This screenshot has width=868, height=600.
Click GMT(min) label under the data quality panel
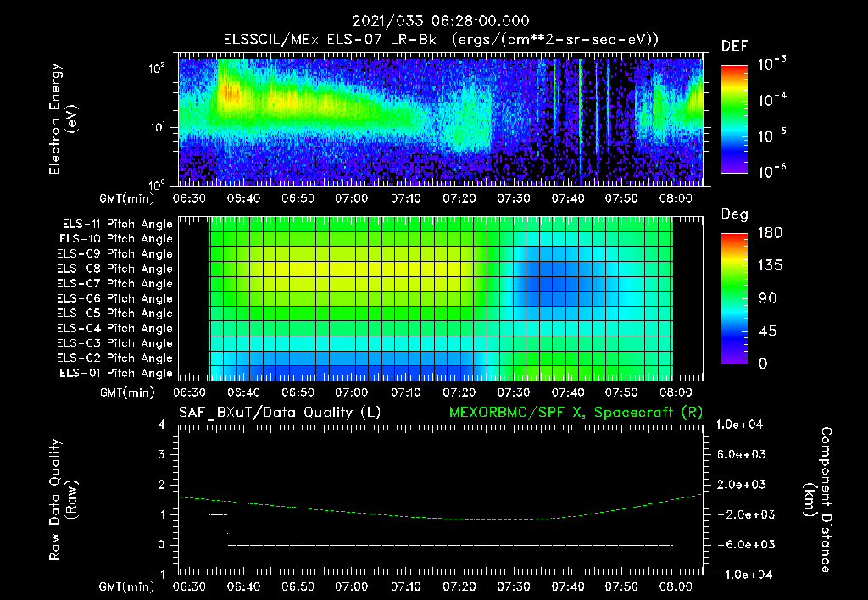127,586
